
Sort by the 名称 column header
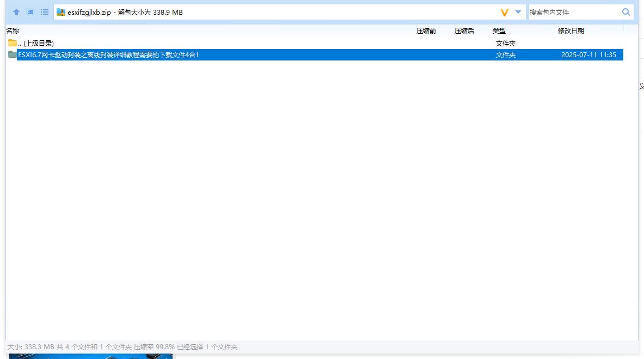12,31
